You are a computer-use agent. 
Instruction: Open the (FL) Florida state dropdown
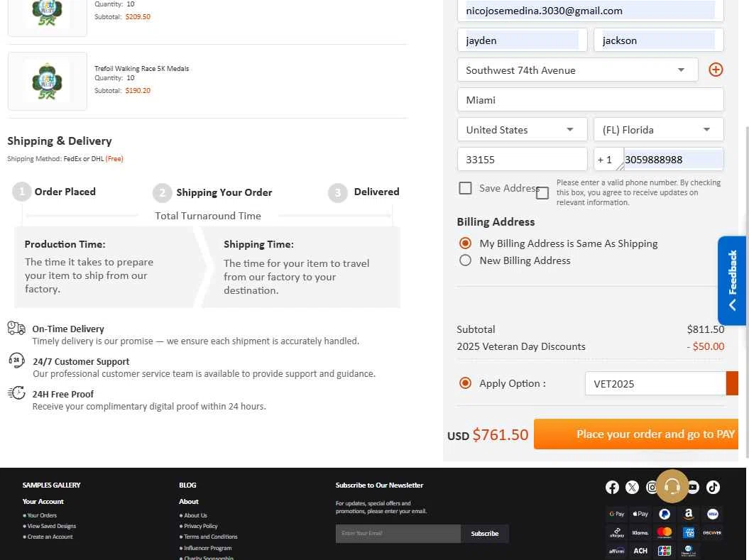(x=658, y=129)
